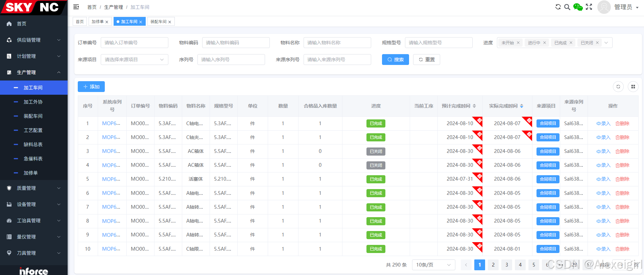Screen dimensions: 644x275
Task: Open 首页 in the sidebar
Action: pyautogui.click(x=34, y=24)
